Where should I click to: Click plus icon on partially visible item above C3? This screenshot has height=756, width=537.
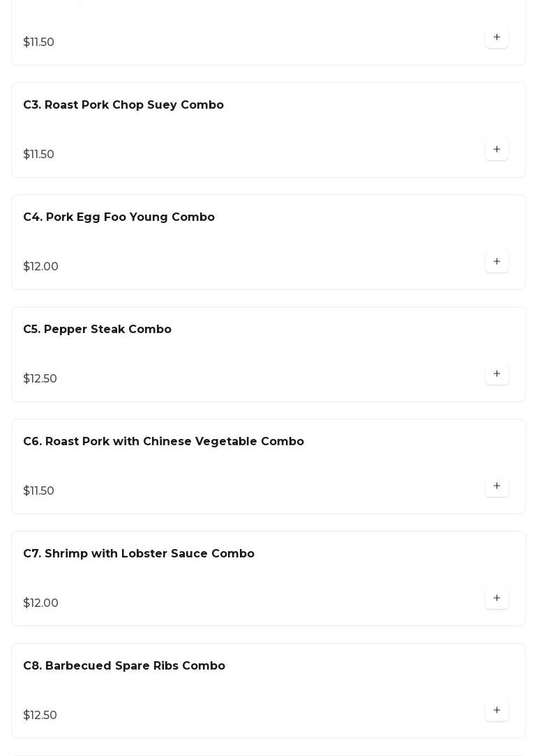tap(497, 38)
